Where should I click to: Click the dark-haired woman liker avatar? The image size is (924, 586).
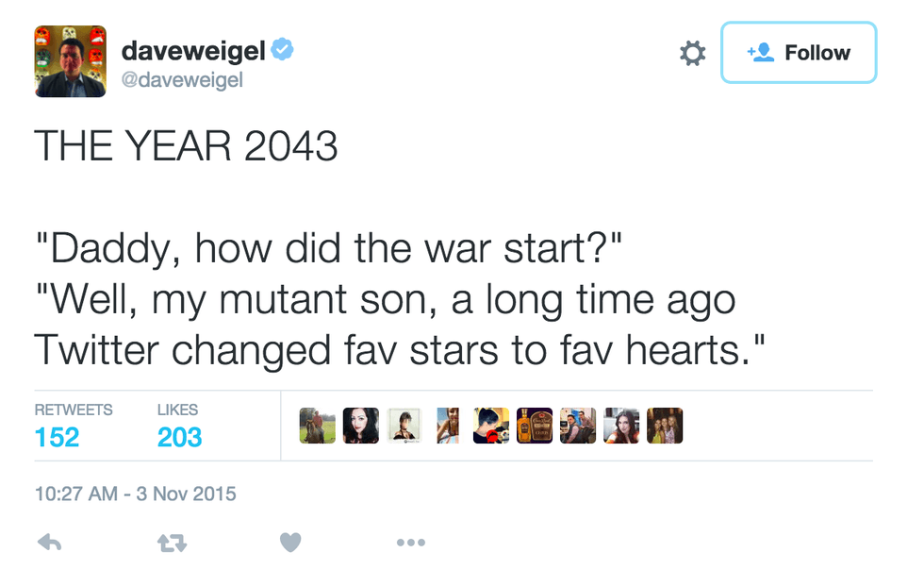click(360, 426)
